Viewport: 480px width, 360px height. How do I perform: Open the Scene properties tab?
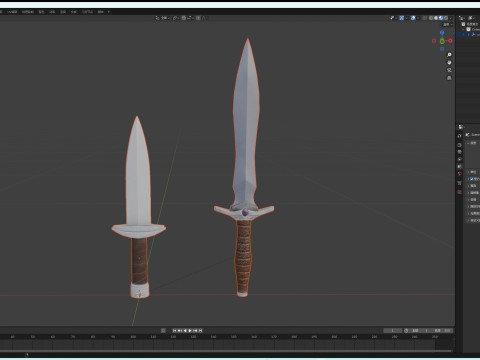click(459, 166)
